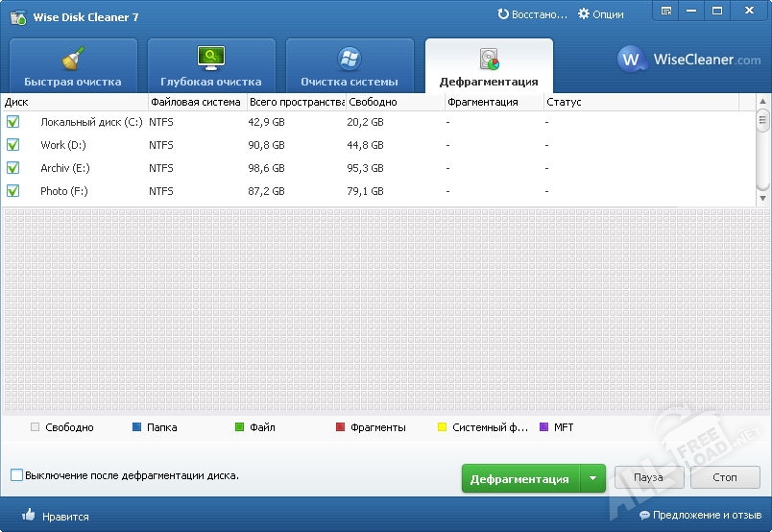
Task: Click the Предложение и отзыв speech bubble icon
Action: coord(644,516)
